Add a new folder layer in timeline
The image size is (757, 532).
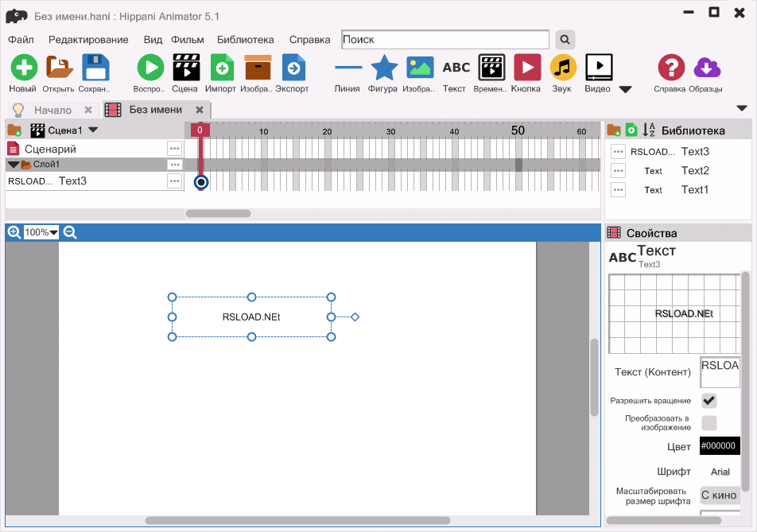click(14, 130)
